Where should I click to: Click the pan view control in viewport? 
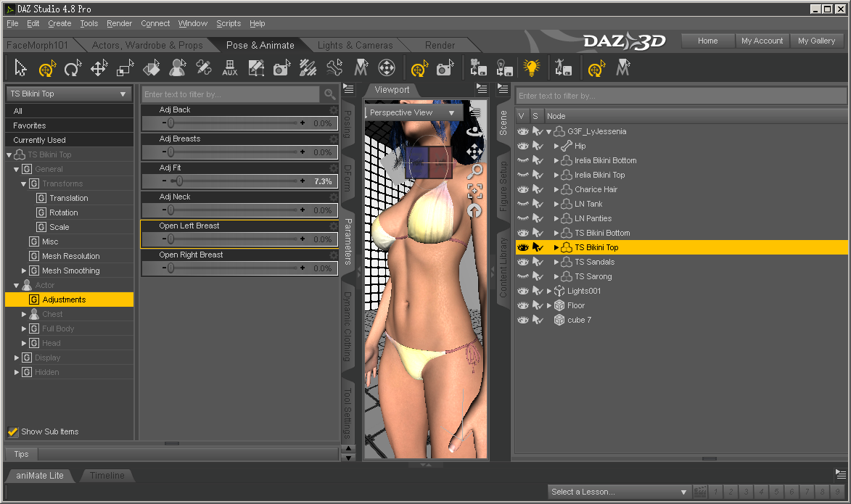coord(475,152)
